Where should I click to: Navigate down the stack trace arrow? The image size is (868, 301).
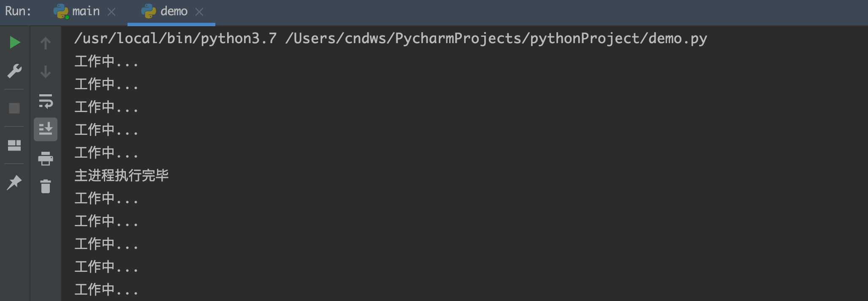coord(46,71)
